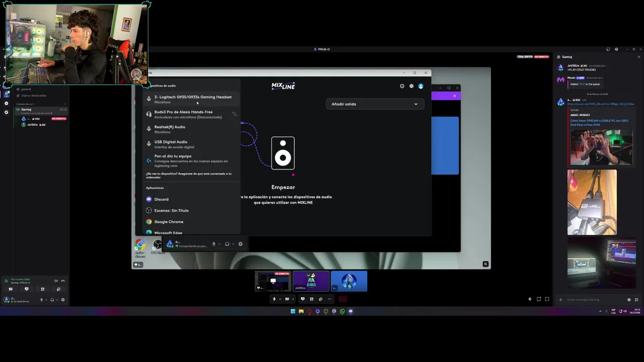This screenshot has height=362, width=644.
Task: Open microphone options arrow in call bar
Action: pos(280,299)
